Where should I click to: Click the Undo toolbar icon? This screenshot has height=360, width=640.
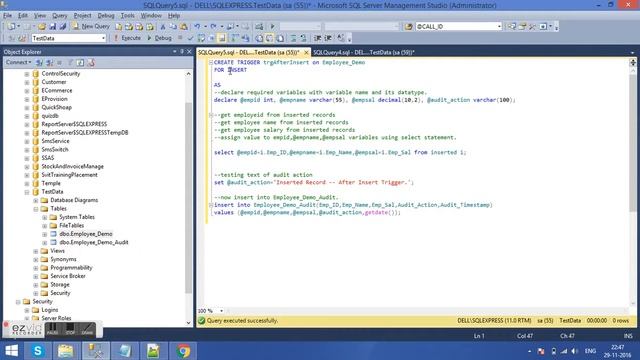(x=197, y=27)
